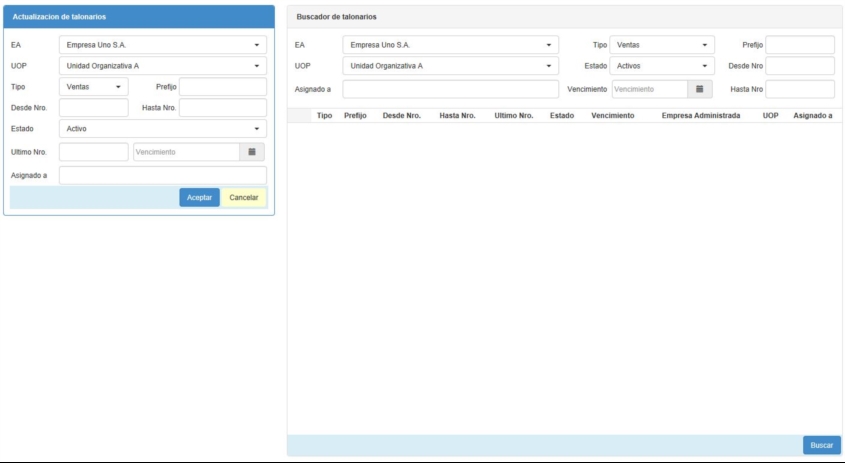This screenshot has height=463, width=845.
Task: Focus the Prefijo field in Actualizacion panel
Action: coord(222,87)
